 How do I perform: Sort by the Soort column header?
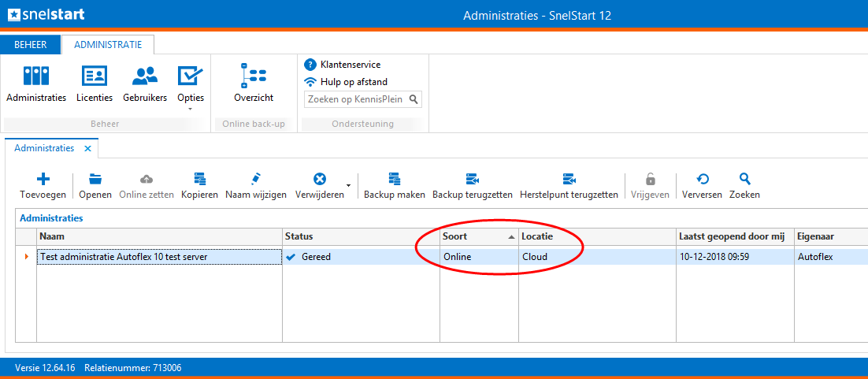pyautogui.click(x=478, y=236)
